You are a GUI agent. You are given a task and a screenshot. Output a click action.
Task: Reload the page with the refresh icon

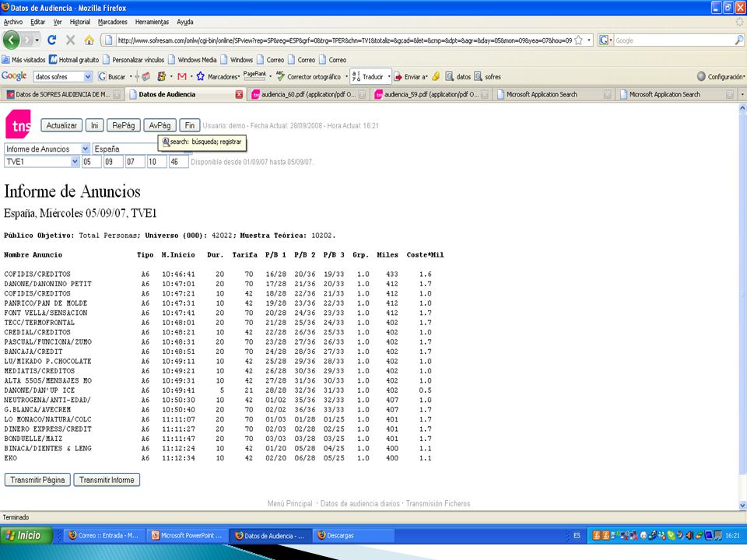point(52,40)
